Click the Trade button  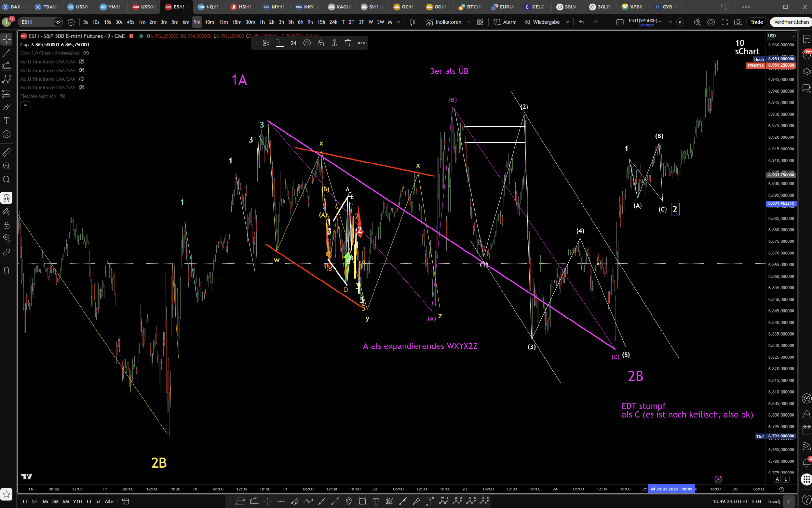[x=756, y=22]
